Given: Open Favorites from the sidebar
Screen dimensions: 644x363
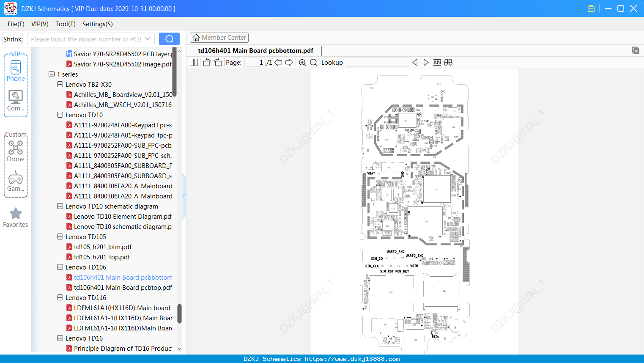Looking at the screenshot, I should (16, 218).
